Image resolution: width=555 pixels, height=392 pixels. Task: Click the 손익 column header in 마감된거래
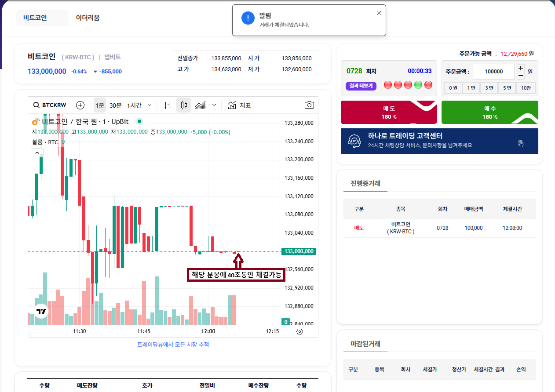[x=521, y=370]
